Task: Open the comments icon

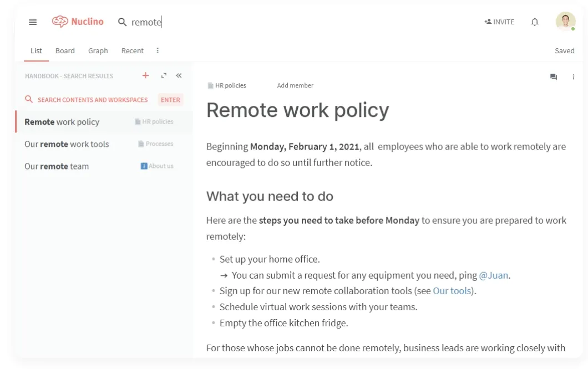Action: [x=554, y=77]
